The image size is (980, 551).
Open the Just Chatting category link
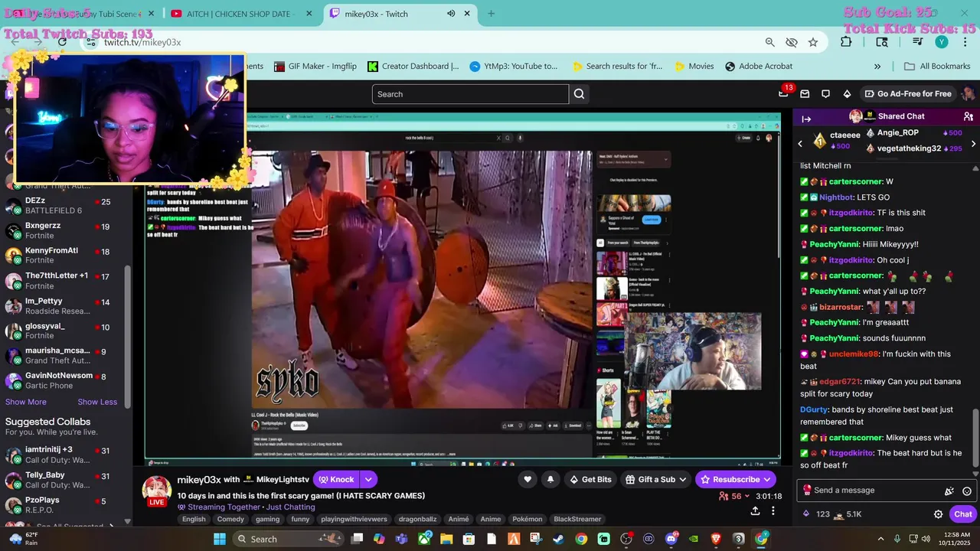290,507
